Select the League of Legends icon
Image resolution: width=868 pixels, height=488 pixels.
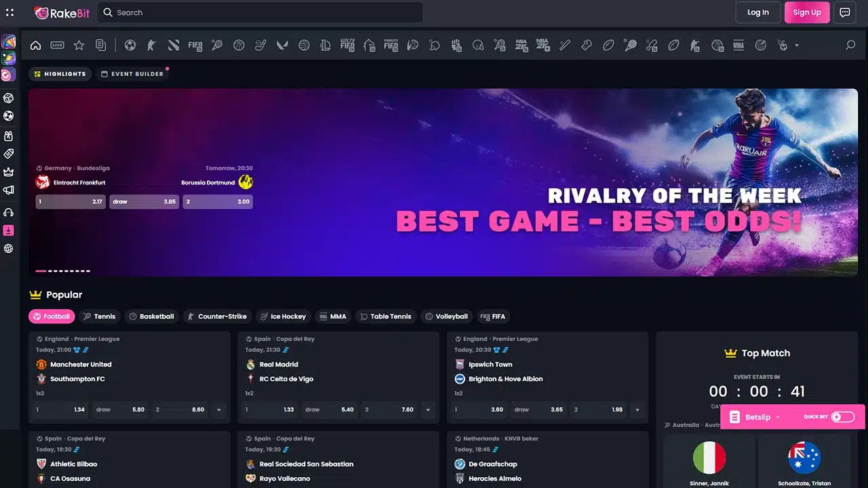(325, 45)
